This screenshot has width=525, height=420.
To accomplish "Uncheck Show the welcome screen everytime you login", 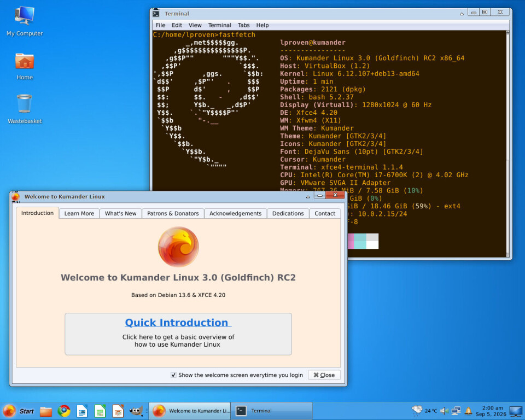I will tap(173, 375).
